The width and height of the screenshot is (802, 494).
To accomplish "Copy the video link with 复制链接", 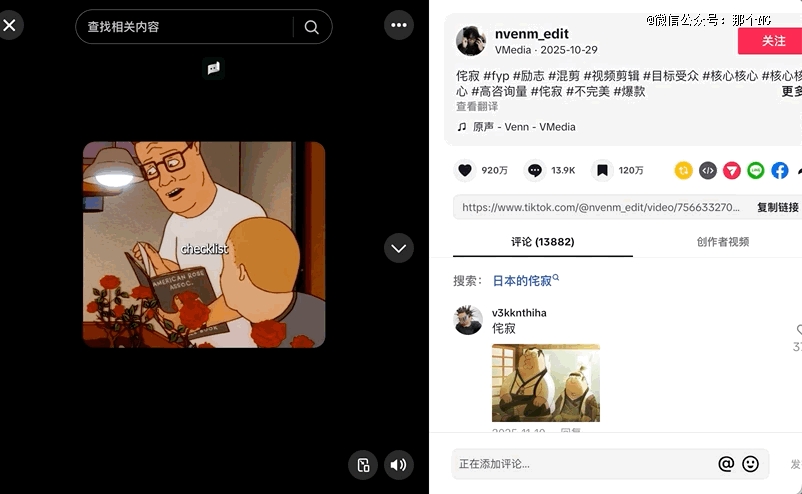I will (777, 207).
